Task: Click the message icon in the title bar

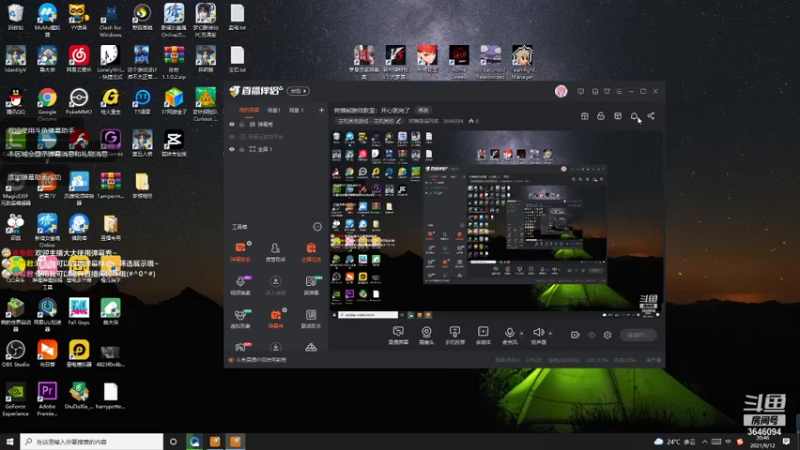Action: (581, 91)
